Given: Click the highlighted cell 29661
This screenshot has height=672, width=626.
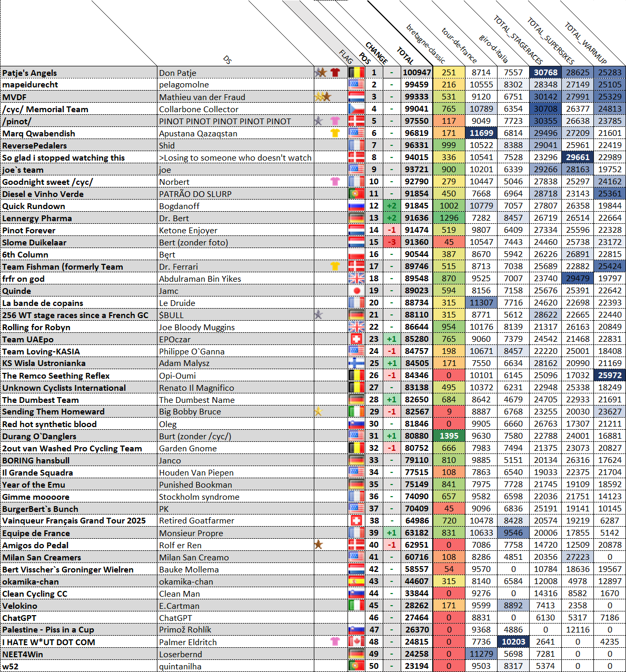Looking at the screenshot, I should coord(578,157).
